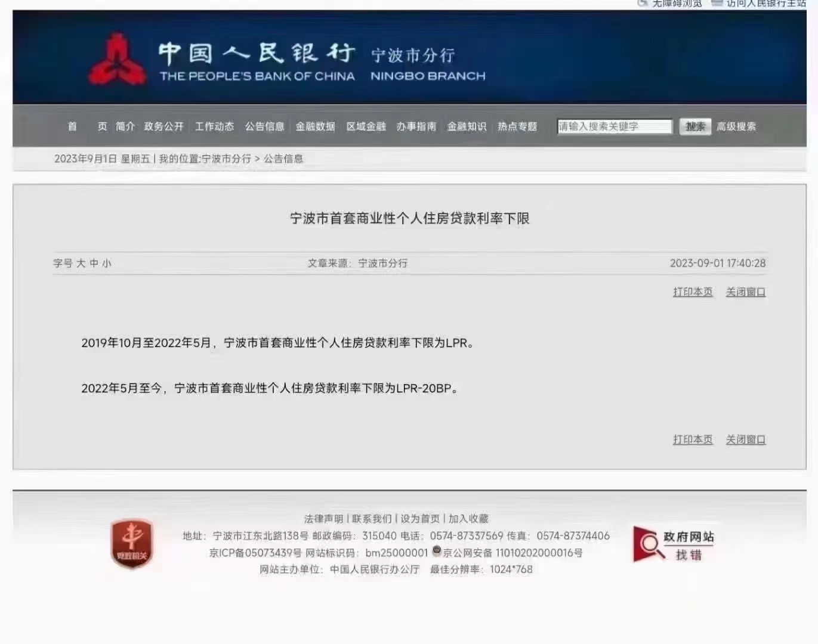
Task: Open the 金融数据 menu item
Action: (316, 126)
